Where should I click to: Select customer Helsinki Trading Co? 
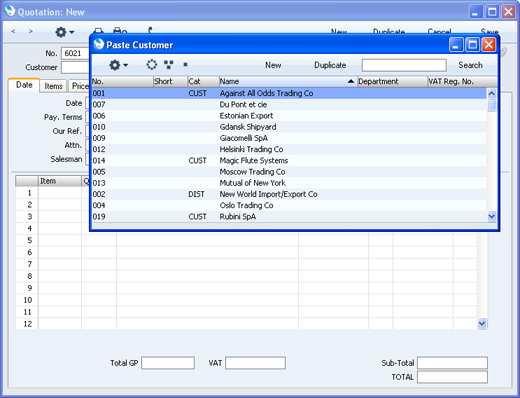coord(289,149)
